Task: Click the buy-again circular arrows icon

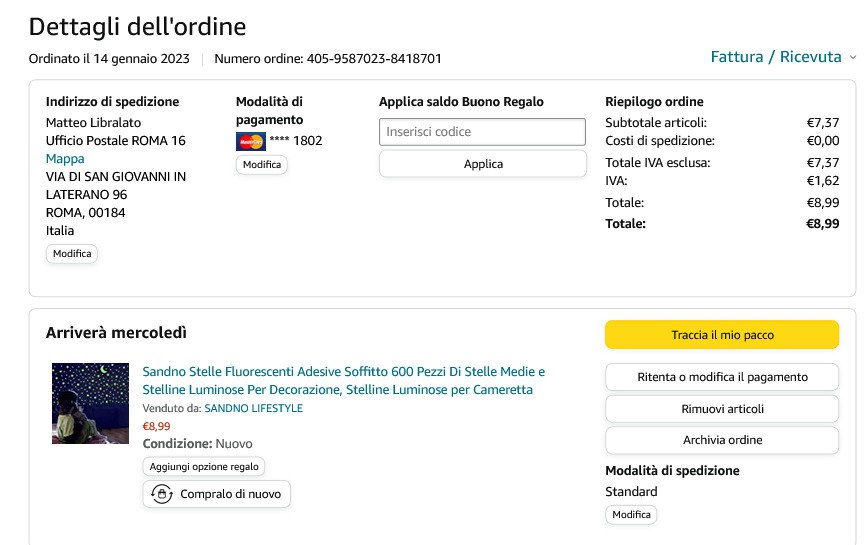Action: (162, 494)
